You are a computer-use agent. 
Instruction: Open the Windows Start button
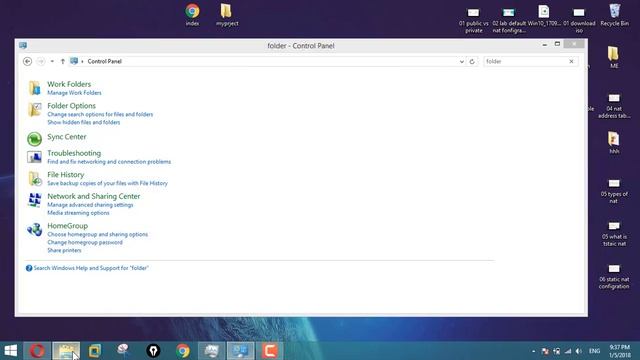[x=11, y=351]
